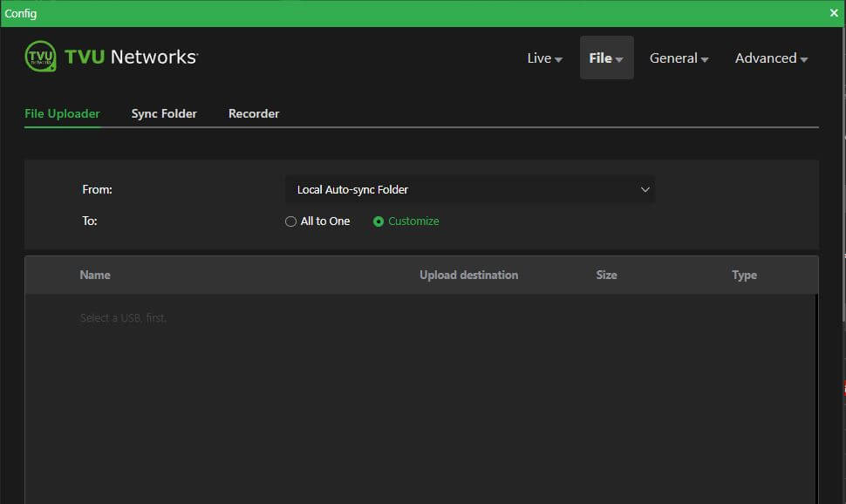Expand the Advanced dropdown menu

click(x=771, y=58)
